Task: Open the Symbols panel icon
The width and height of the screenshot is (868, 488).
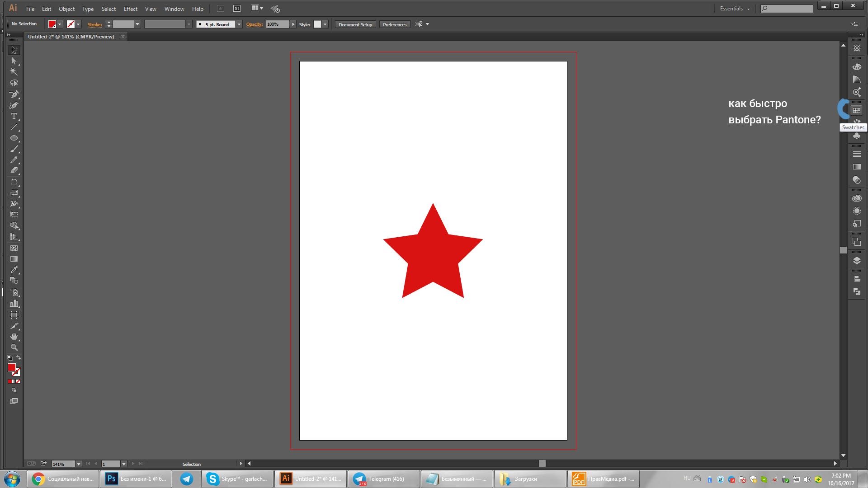Action: coord(857,136)
